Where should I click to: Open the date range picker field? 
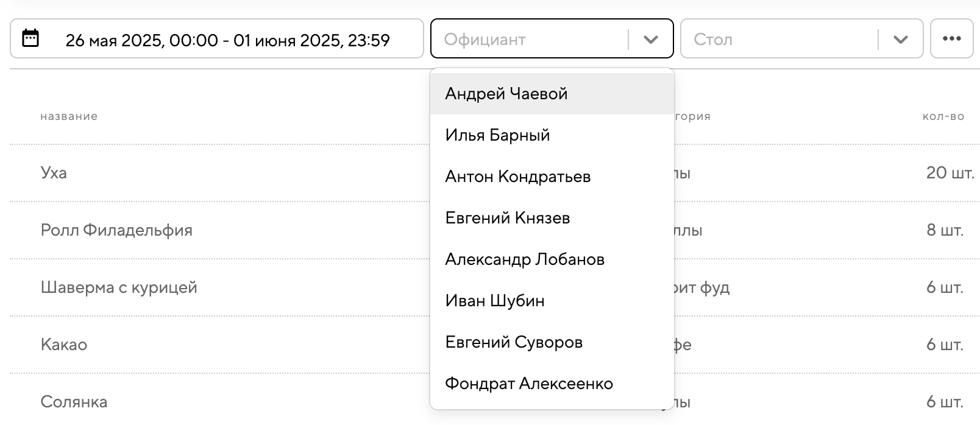(x=227, y=40)
